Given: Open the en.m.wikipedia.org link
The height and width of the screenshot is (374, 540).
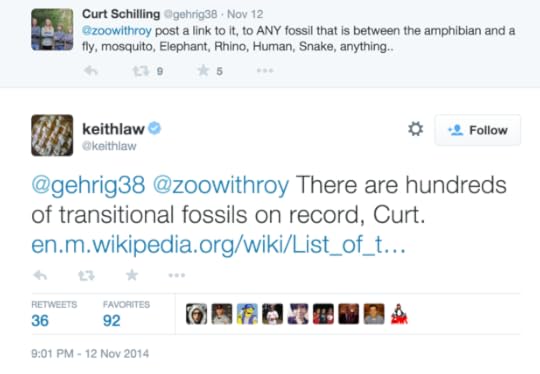Looking at the screenshot, I should tap(218, 245).
